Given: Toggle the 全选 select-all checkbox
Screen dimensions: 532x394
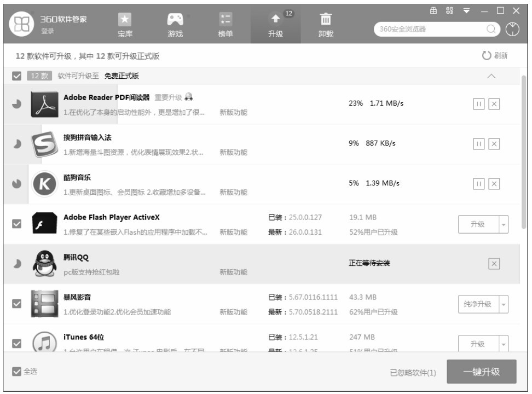Looking at the screenshot, I should [16, 372].
